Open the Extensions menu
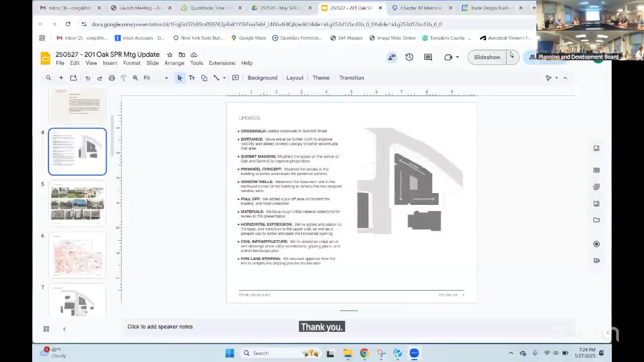 click(222, 63)
